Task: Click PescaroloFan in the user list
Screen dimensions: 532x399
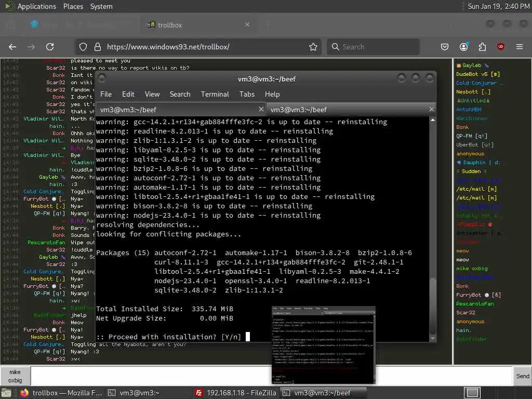Action: point(475,303)
